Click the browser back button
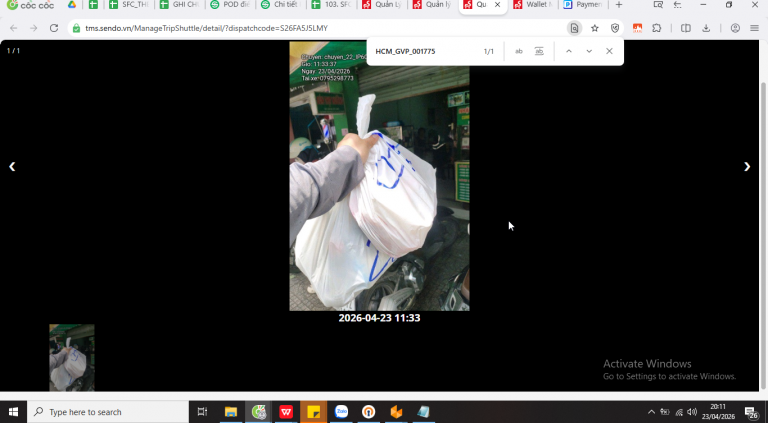 coord(13,28)
